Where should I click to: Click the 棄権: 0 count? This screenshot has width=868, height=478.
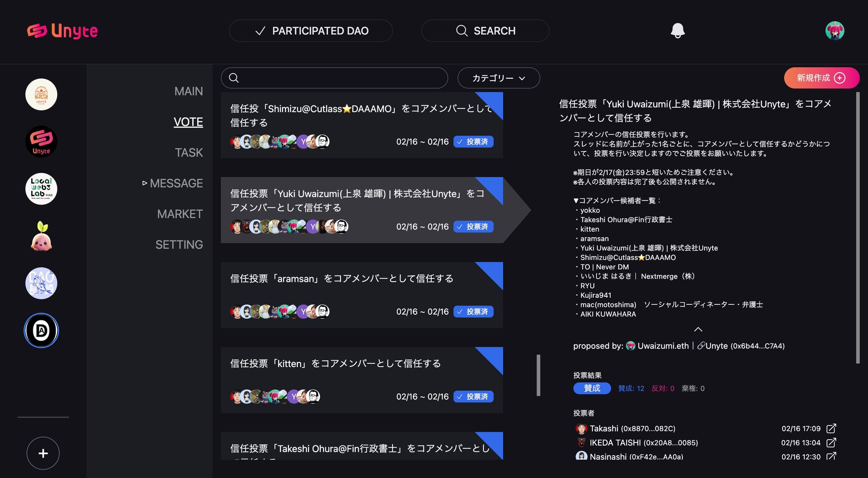pos(693,389)
